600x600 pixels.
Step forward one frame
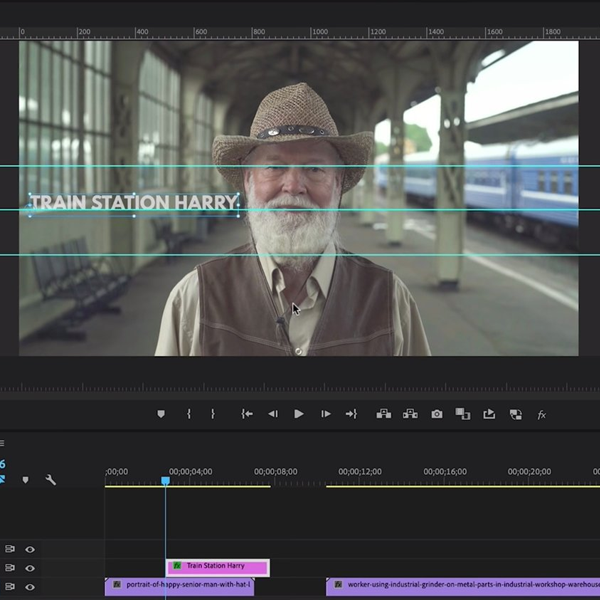(x=325, y=414)
